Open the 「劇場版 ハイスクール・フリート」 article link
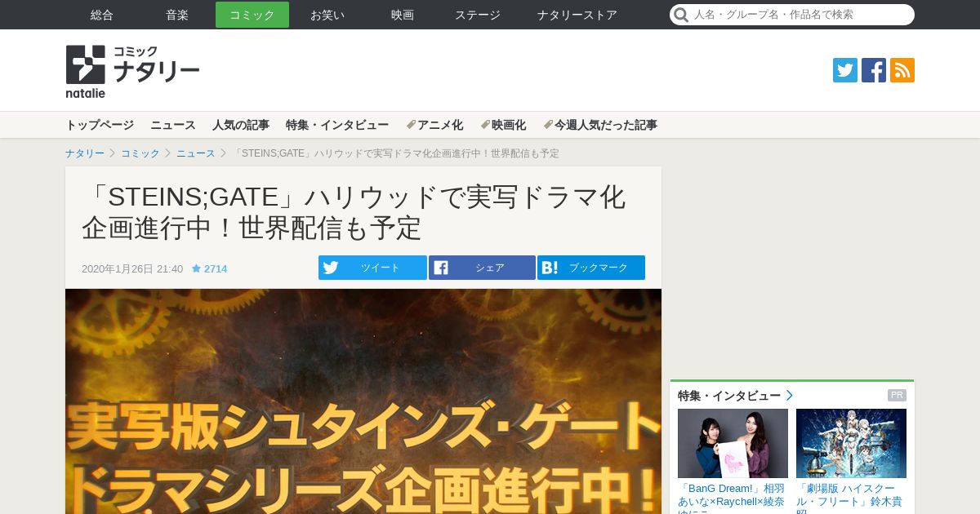980x514 pixels. 851,498
